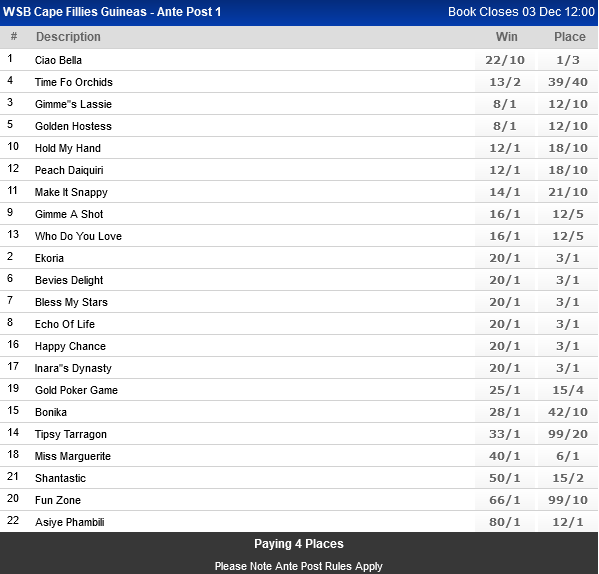Choose Shantastic place odds 15/2
Viewport: 599px width, 574px height.
tap(568, 478)
